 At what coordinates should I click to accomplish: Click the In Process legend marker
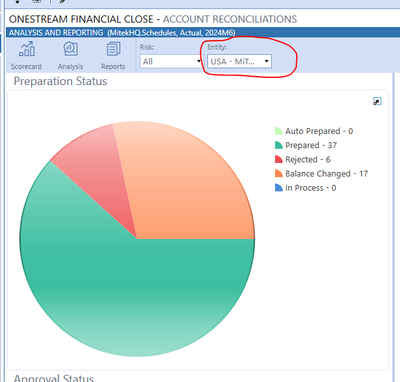[279, 188]
